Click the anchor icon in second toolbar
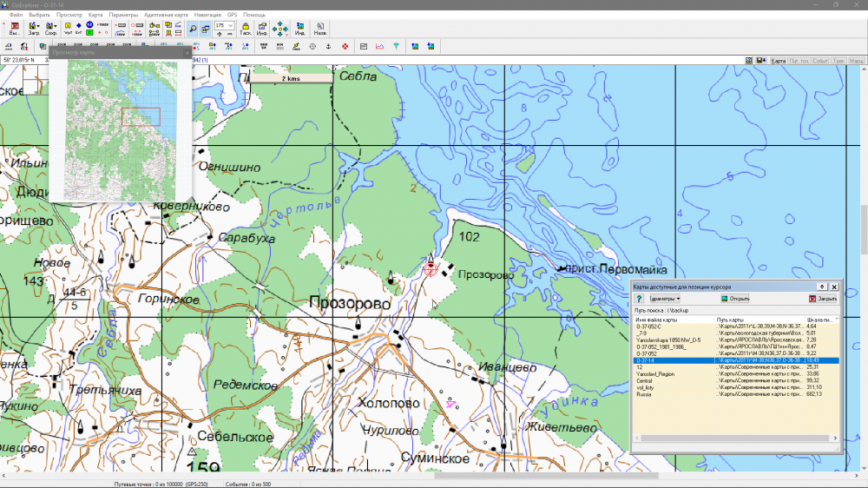Viewport: 868px width, 488px height. [x=329, y=45]
